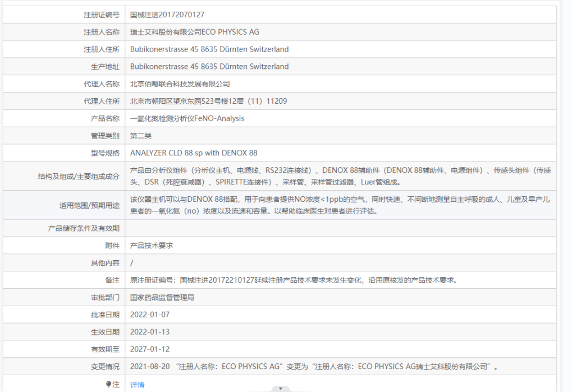572x392 pixels.
Task: Click the 型号规格 label
Action: [105, 153]
